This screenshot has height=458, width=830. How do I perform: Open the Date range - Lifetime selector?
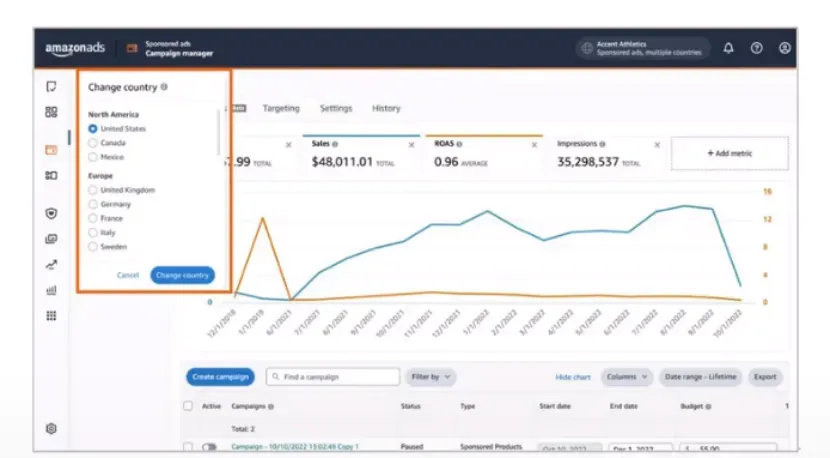700,377
